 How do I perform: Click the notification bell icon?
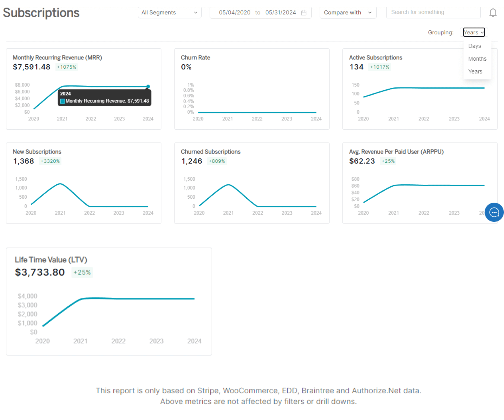click(x=493, y=12)
